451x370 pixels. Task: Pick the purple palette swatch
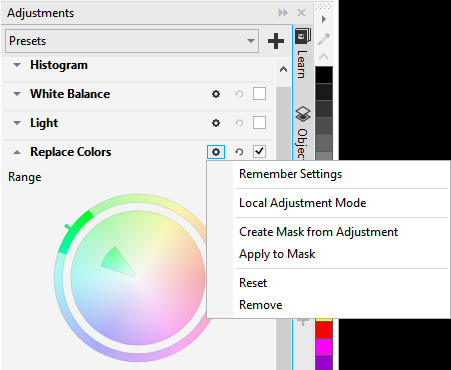324,363
